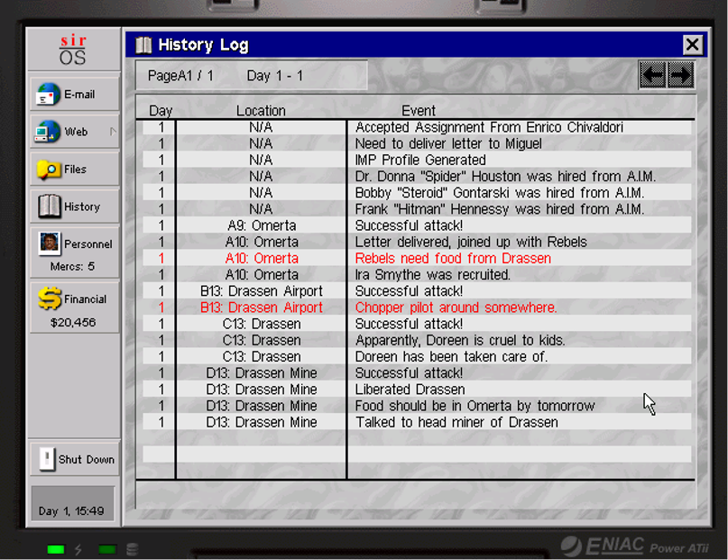
Task: Select 'Apparently, Doreen is cruel to kids.' entry
Action: coord(460,341)
